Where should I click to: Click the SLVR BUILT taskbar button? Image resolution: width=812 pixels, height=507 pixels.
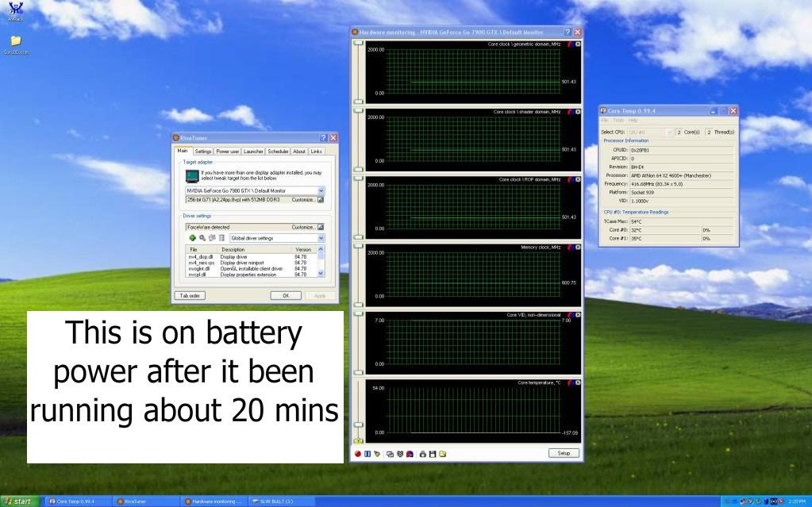[283, 501]
